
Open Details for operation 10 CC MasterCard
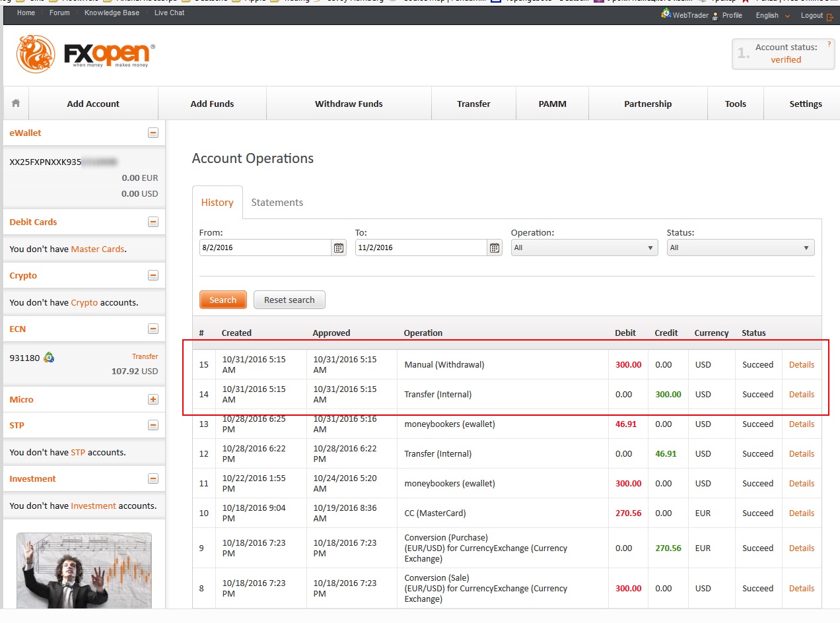(802, 513)
